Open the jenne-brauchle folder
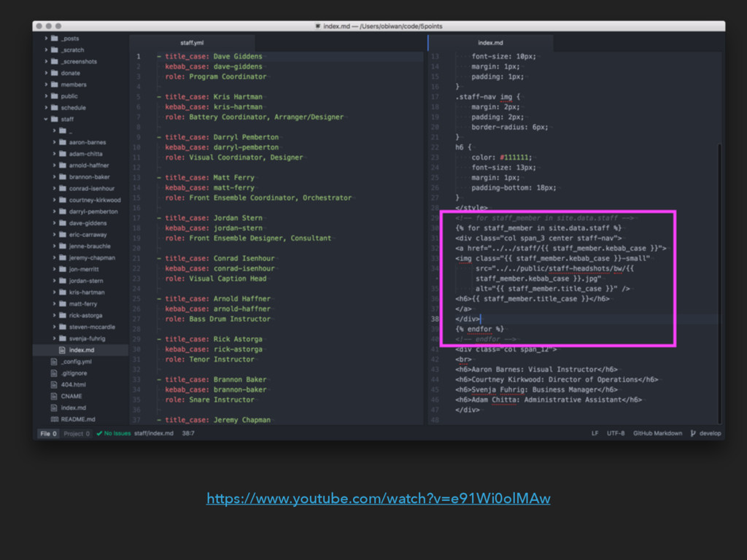Viewport: 747px width, 560px height. click(90, 246)
